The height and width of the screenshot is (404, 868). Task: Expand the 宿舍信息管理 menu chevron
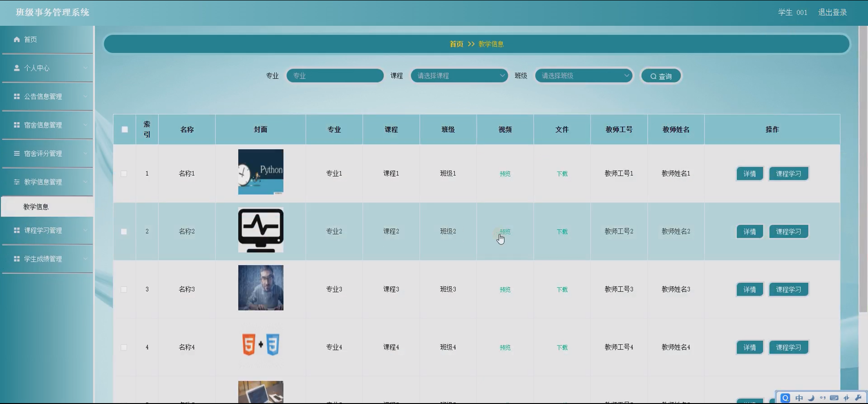[85, 125]
